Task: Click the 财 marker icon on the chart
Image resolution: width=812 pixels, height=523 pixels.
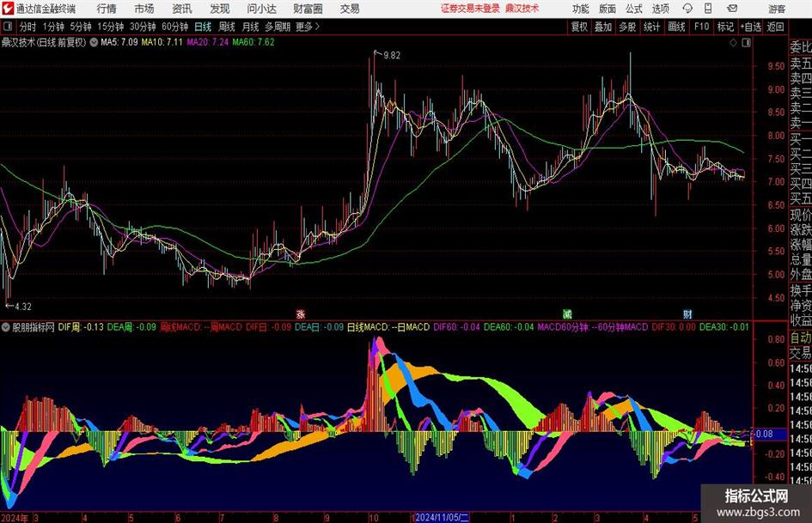Action: tap(687, 313)
